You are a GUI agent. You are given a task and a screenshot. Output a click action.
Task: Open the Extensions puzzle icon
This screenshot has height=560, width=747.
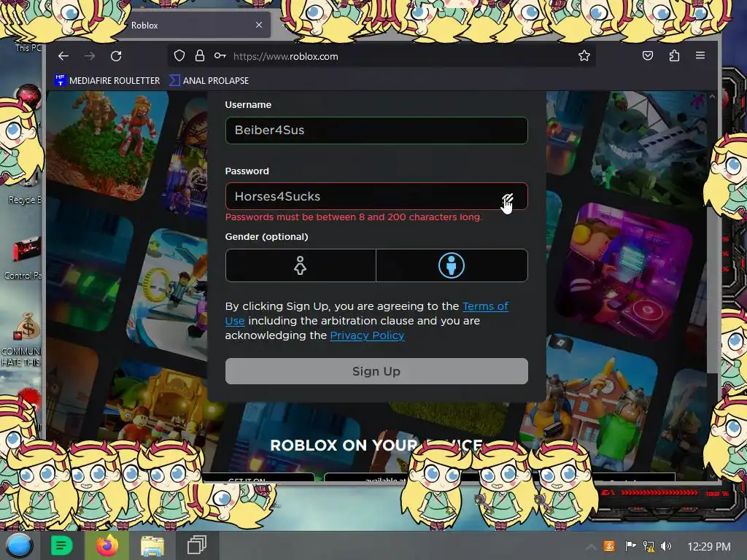pos(674,55)
